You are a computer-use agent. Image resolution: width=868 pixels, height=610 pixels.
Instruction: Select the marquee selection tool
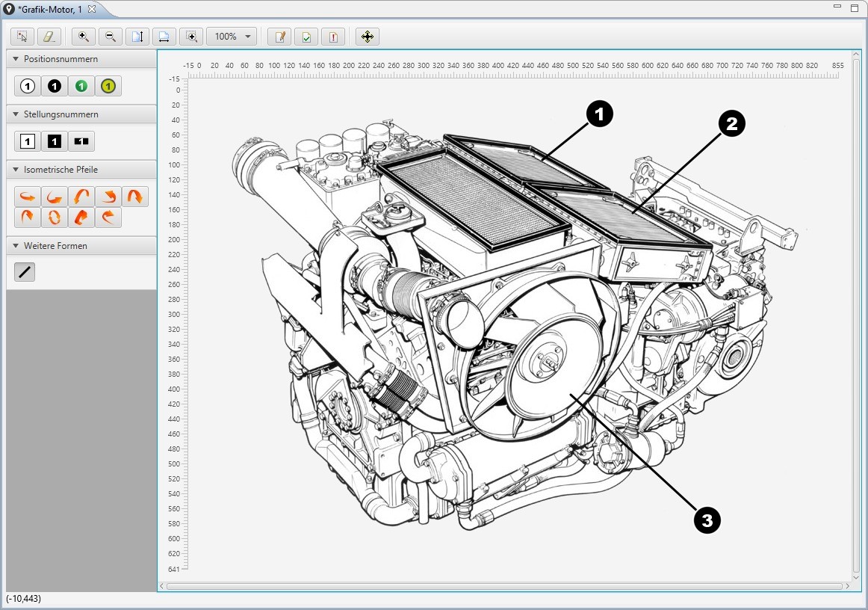click(22, 37)
